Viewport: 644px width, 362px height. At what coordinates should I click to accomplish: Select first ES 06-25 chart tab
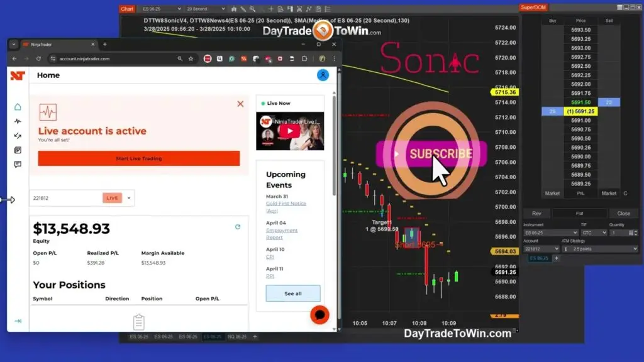pyautogui.click(x=138, y=337)
